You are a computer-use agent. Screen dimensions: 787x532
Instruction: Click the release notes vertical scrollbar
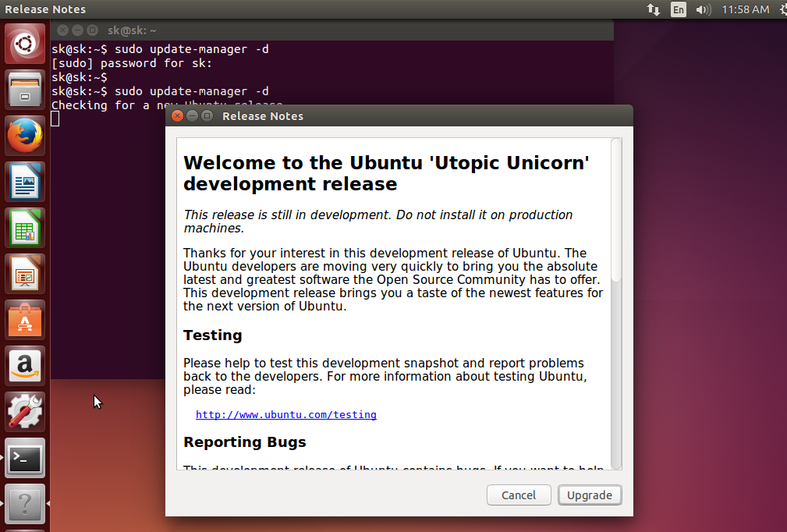coord(616,211)
